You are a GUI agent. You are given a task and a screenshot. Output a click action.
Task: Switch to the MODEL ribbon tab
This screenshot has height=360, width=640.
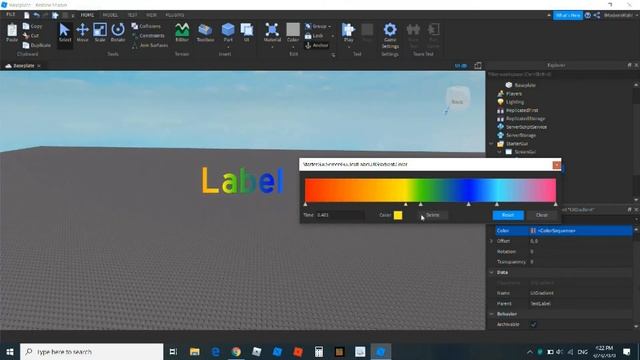click(110, 15)
